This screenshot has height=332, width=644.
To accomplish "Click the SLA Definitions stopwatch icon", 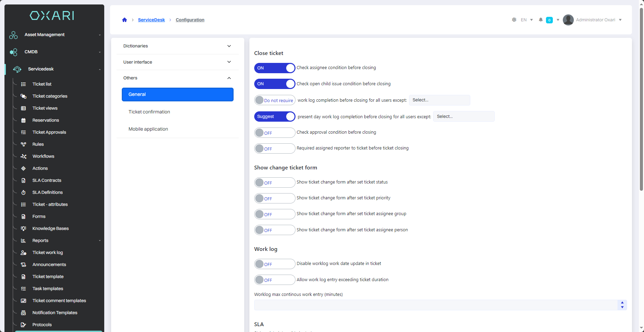I will 23,192.
